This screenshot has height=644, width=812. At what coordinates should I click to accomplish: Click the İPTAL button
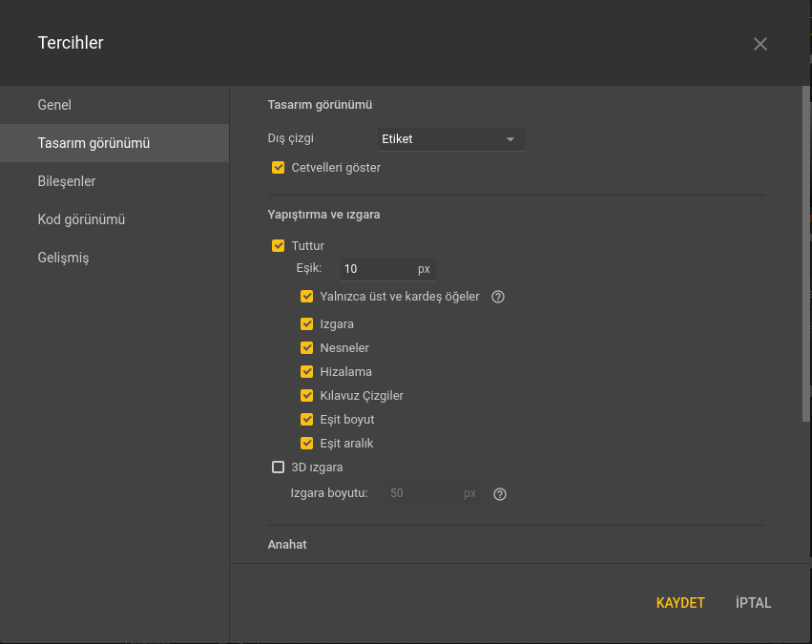click(x=754, y=603)
